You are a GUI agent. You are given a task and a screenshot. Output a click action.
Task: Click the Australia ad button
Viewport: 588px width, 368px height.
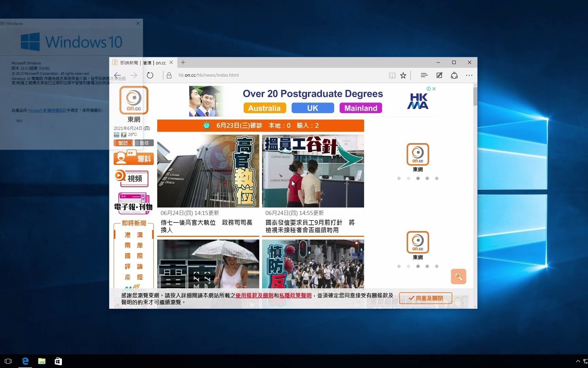pyautogui.click(x=264, y=108)
